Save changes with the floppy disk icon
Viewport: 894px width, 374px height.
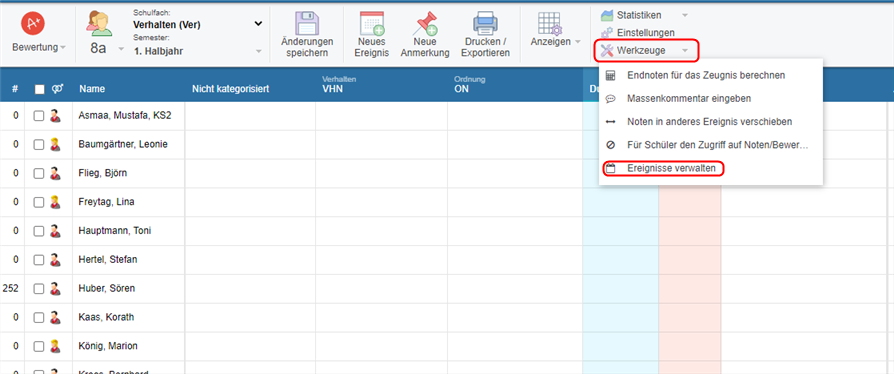pos(307,23)
